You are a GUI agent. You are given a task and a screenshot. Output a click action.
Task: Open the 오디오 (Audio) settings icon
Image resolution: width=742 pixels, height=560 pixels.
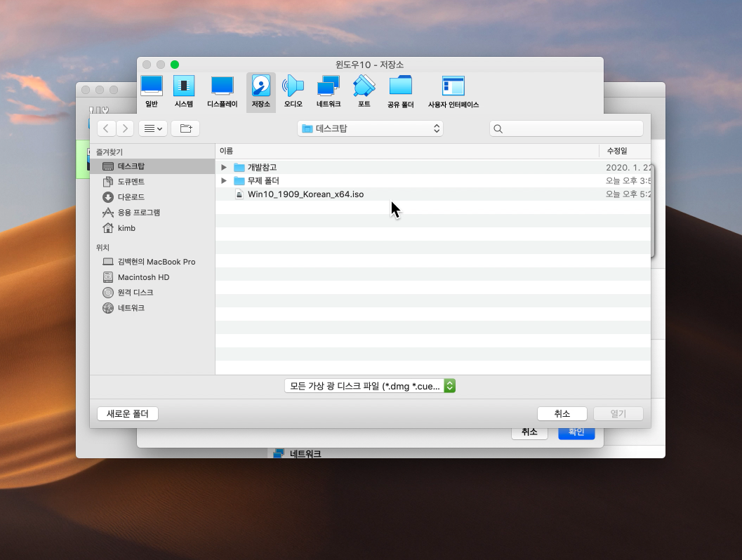pyautogui.click(x=293, y=92)
